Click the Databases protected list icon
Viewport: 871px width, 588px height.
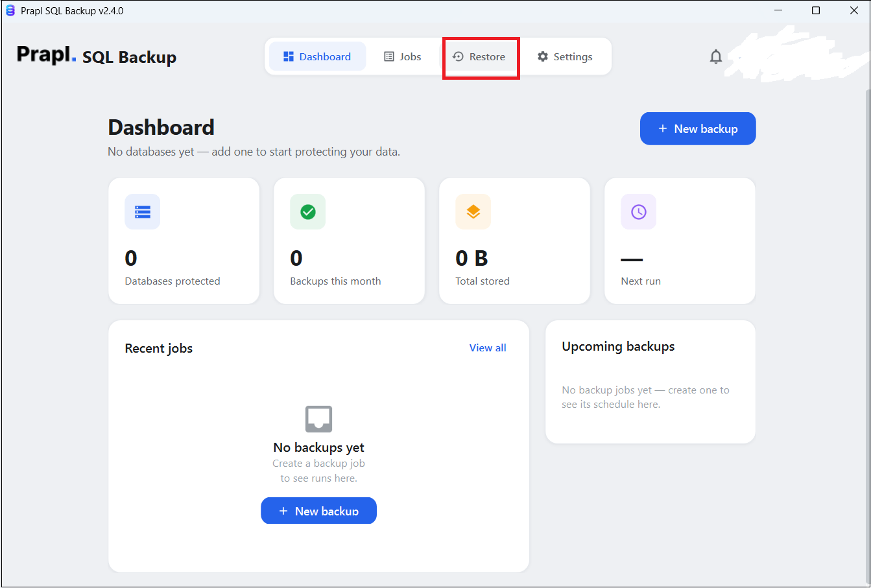point(143,212)
